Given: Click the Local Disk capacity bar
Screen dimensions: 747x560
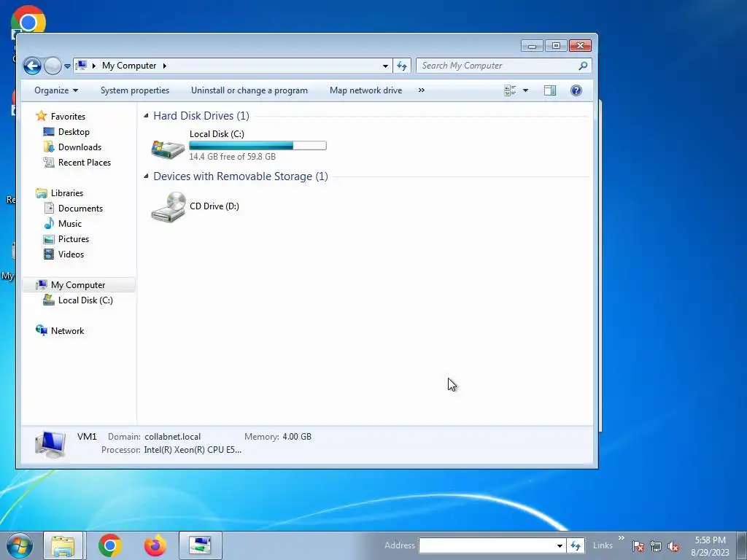Looking at the screenshot, I should click(x=258, y=146).
